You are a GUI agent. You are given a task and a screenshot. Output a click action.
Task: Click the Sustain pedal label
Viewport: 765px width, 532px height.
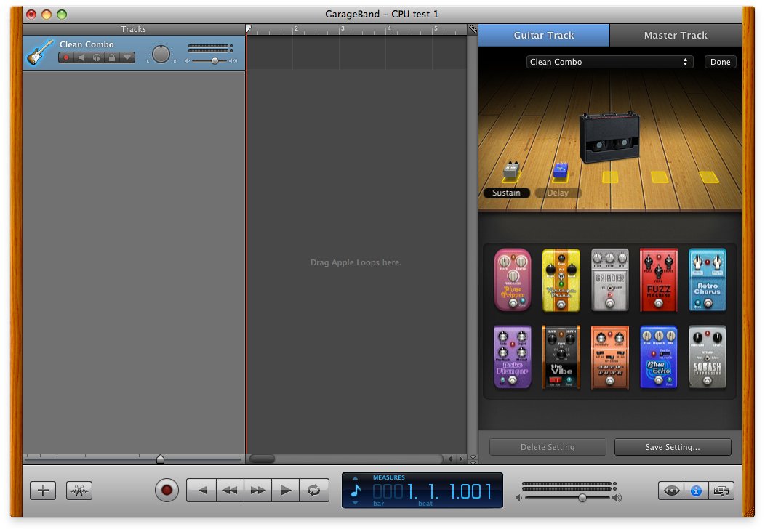click(506, 193)
